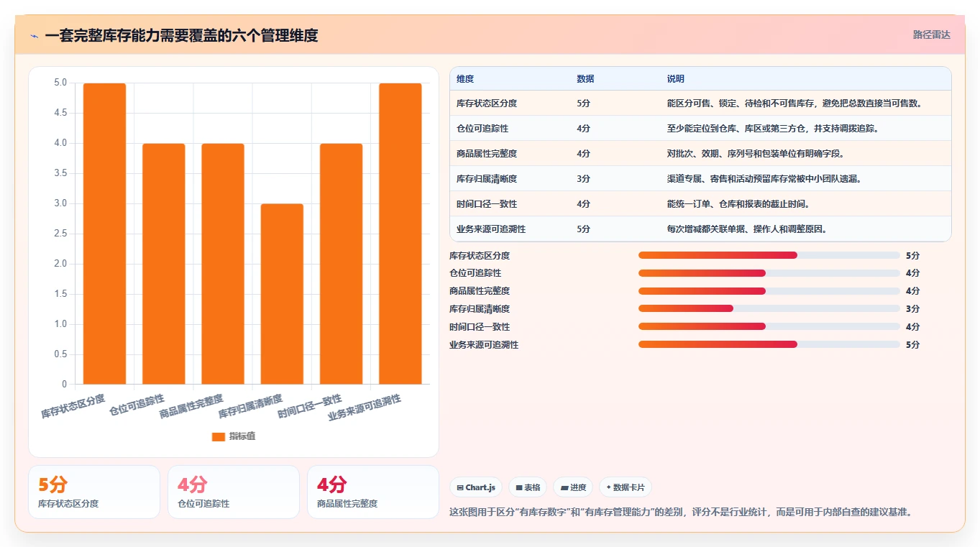980x547 pixels.
Task: Click the lightning icon beside the title
Action: [34, 35]
